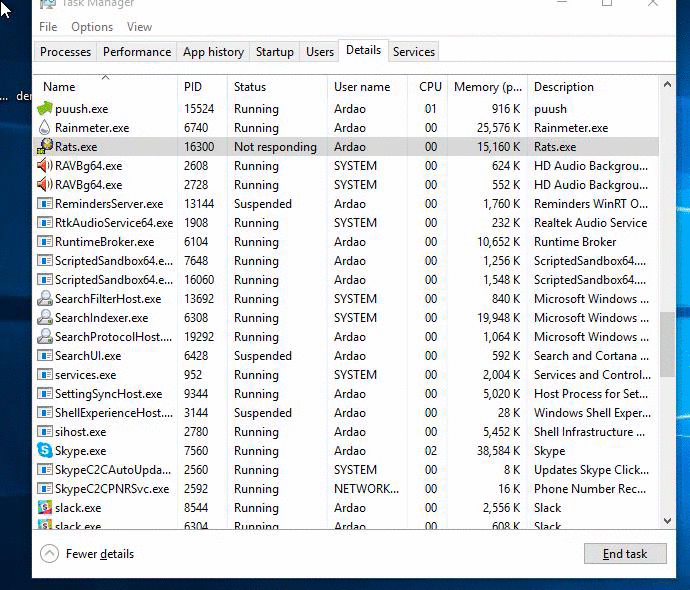Sort by the Description column header
This screenshot has height=590, width=690.
coord(593,87)
